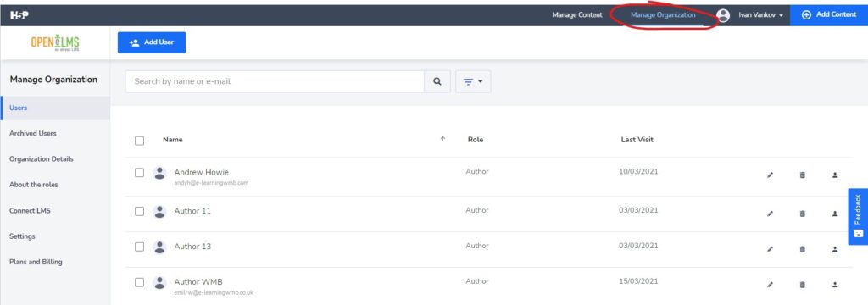Screen dimensions: 868x305
Task: Tick the select-all checkbox in header
Action: [140, 141]
